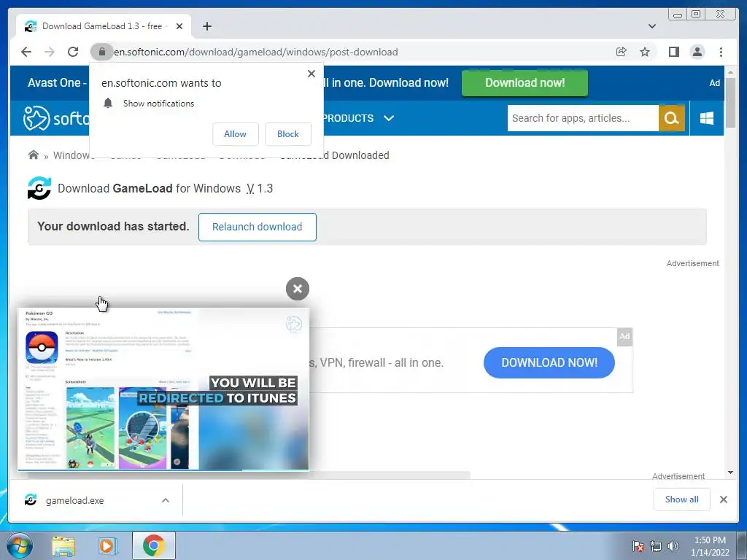Image resolution: width=747 pixels, height=560 pixels.
Task: Open the profile avatar menu
Action: click(697, 52)
